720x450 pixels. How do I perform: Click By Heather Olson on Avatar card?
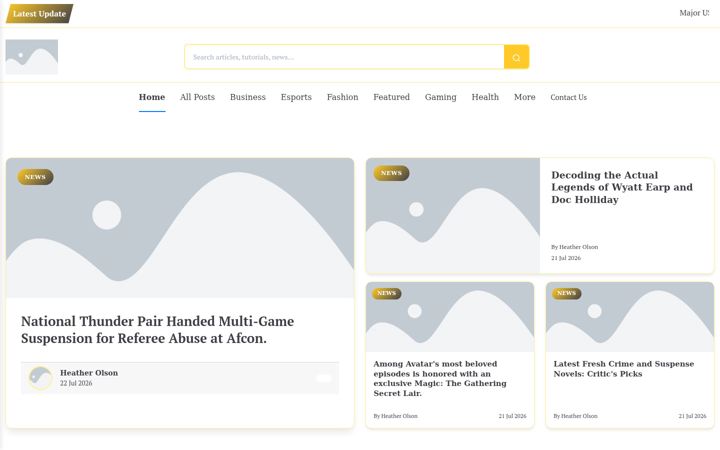click(395, 416)
